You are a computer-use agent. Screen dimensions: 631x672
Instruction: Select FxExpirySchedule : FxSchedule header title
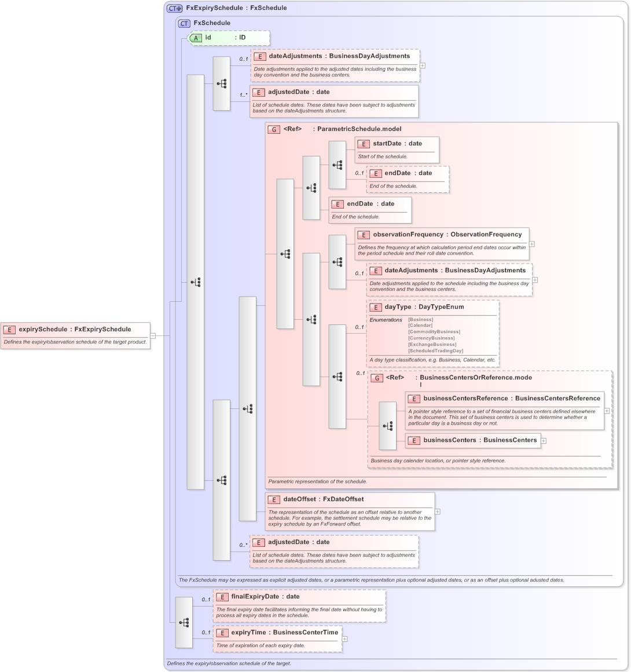point(236,8)
